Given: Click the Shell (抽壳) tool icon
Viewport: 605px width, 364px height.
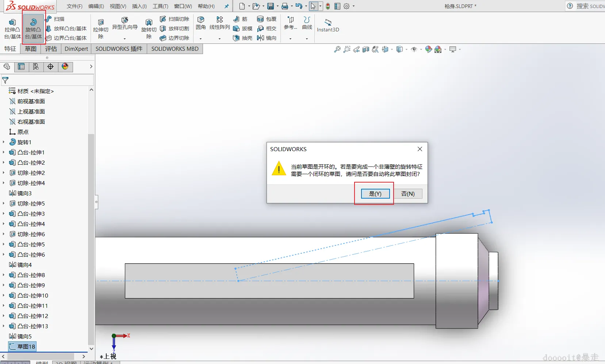Looking at the screenshot, I should pyautogui.click(x=236, y=38).
